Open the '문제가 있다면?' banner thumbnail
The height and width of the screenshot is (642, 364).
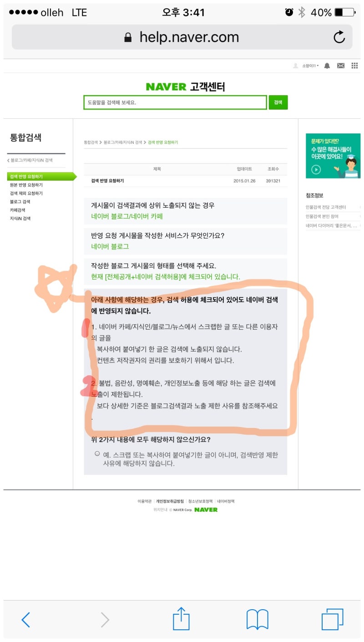tap(333, 156)
